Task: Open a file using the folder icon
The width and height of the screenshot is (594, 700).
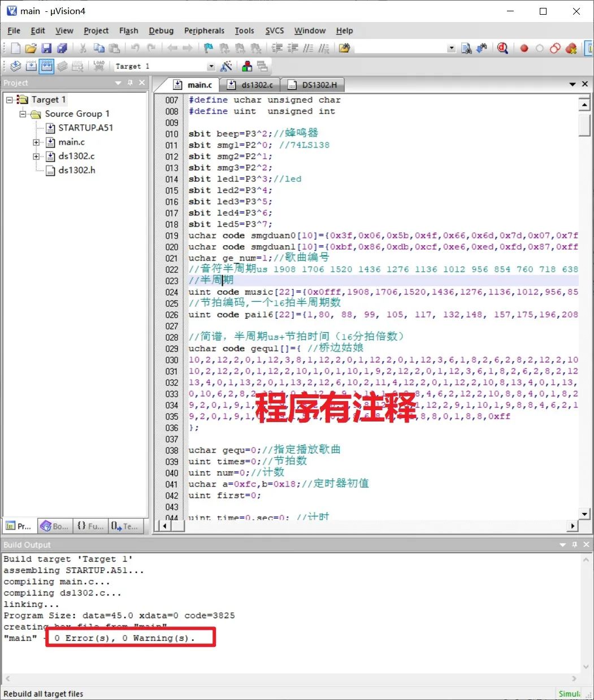Action: click(31, 49)
